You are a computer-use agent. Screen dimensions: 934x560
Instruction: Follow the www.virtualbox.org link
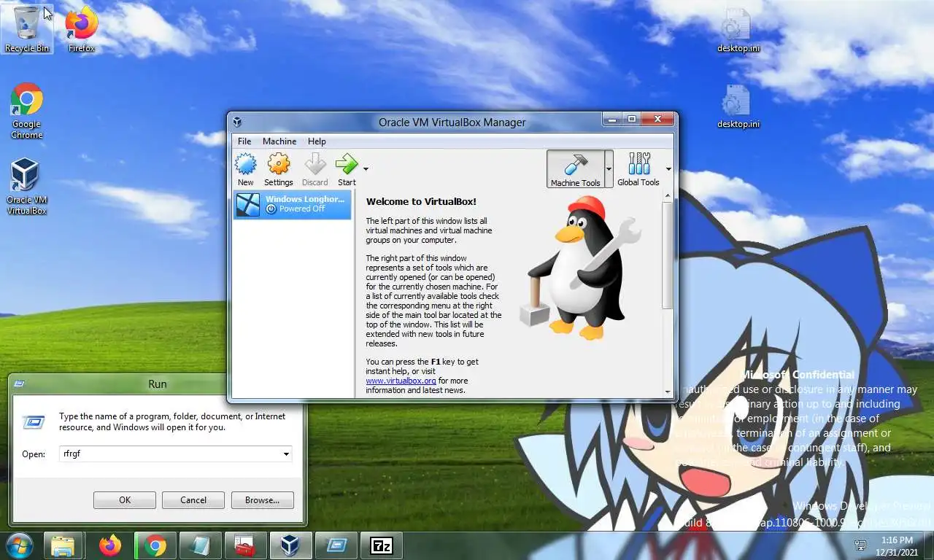(401, 381)
